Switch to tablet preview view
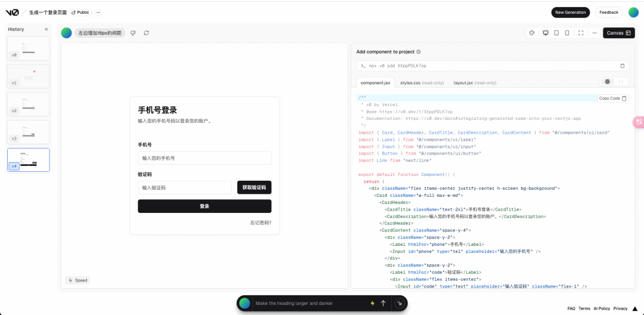644x315 pixels. [x=556, y=33]
